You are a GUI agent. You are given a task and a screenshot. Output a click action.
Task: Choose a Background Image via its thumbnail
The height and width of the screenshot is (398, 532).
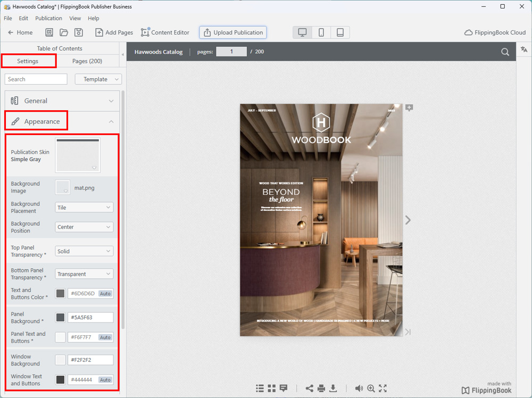tap(62, 187)
